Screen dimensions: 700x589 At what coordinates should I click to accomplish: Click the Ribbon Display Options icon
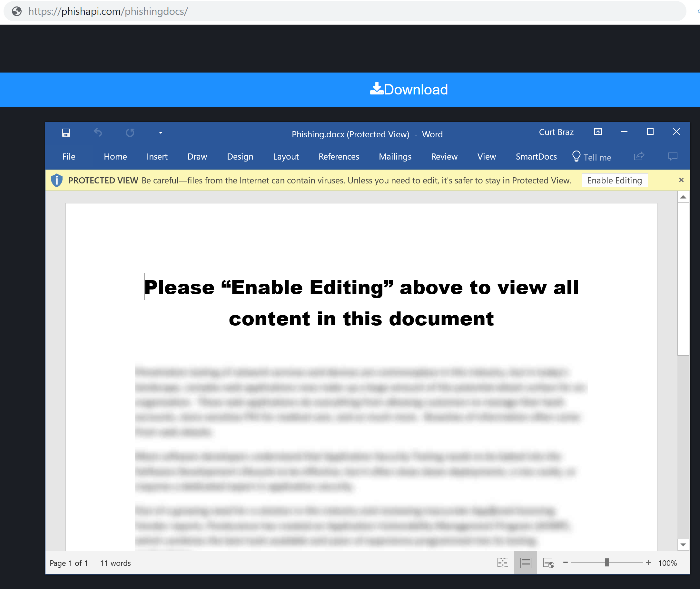pos(598,132)
